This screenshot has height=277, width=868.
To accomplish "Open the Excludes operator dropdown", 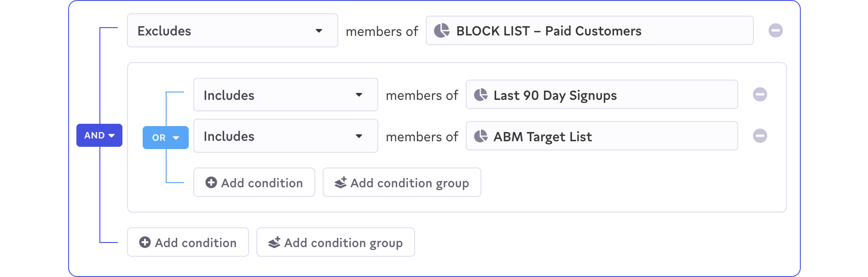I will click(232, 31).
